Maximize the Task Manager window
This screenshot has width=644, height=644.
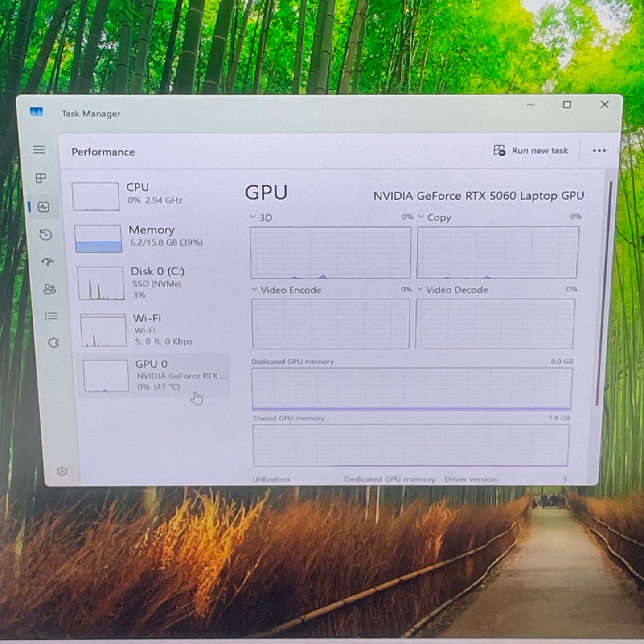pos(567,104)
